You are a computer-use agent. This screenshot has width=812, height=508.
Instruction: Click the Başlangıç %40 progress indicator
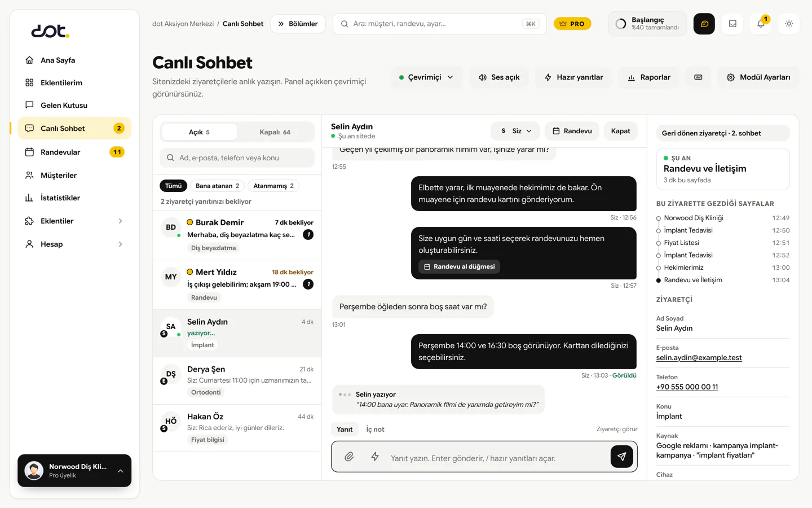pos(647,24)
